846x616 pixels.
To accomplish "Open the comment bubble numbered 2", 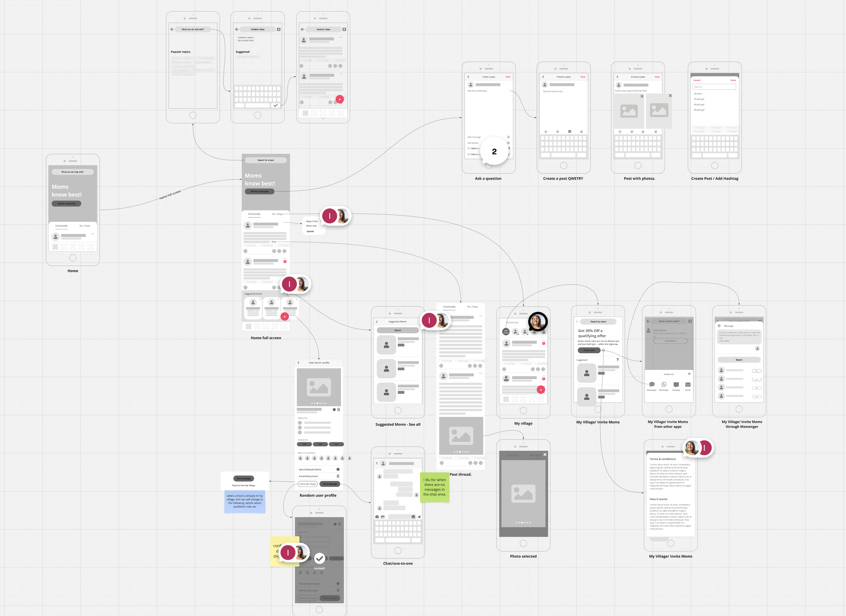I will click(494, 151).
